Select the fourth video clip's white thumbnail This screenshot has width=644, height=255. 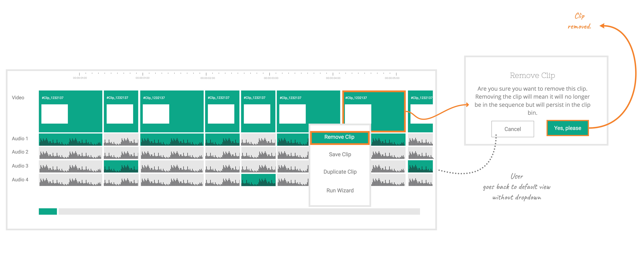click(x=221, y=114)
